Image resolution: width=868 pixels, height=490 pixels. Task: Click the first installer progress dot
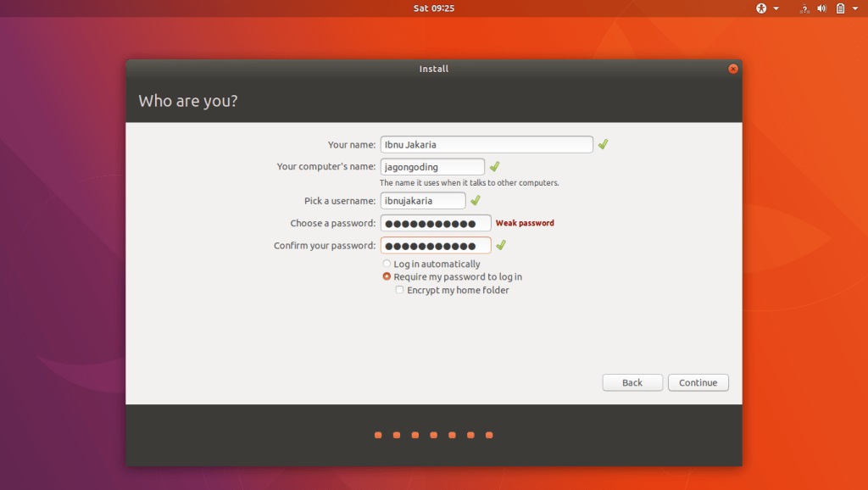(378, 436)
